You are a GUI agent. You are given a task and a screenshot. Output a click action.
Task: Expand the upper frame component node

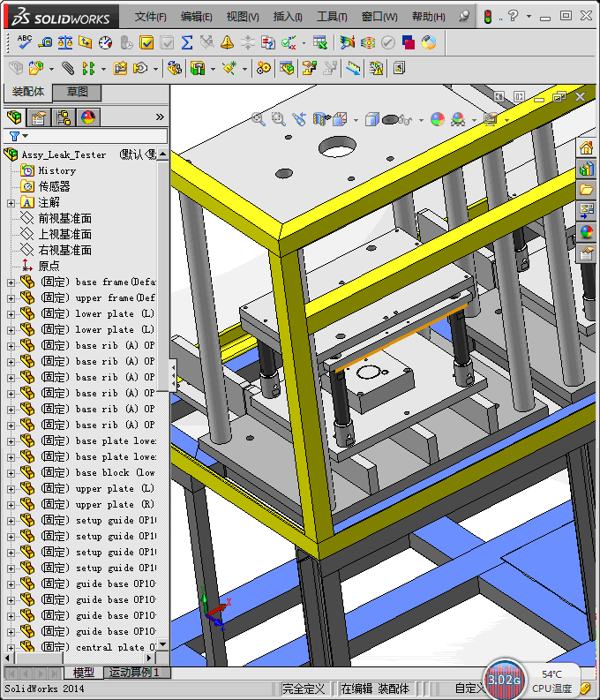11,298
